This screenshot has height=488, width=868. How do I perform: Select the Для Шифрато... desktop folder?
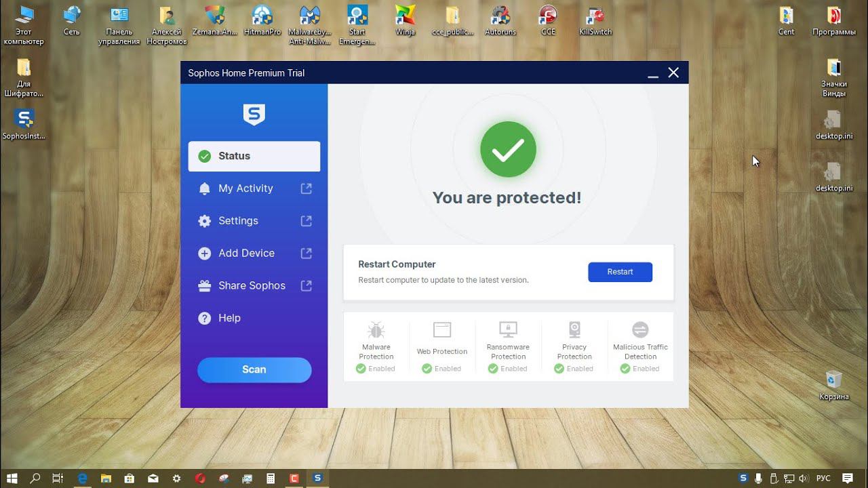coord(24,77)
